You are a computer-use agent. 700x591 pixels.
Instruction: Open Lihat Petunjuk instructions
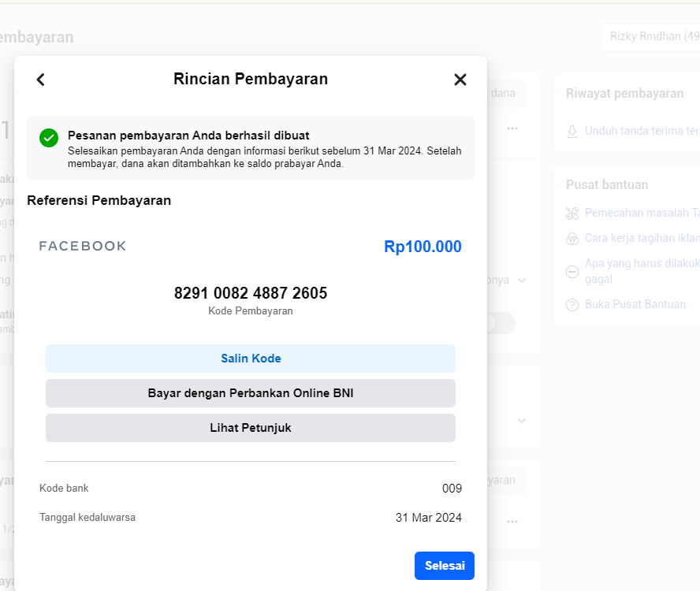(251, 428)
